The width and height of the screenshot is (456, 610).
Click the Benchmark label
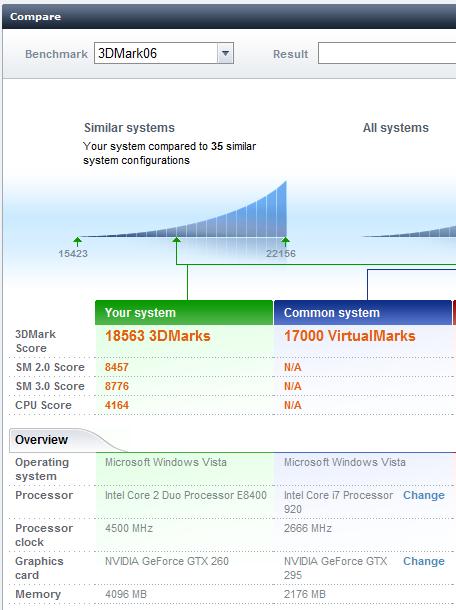click(56, 54)
